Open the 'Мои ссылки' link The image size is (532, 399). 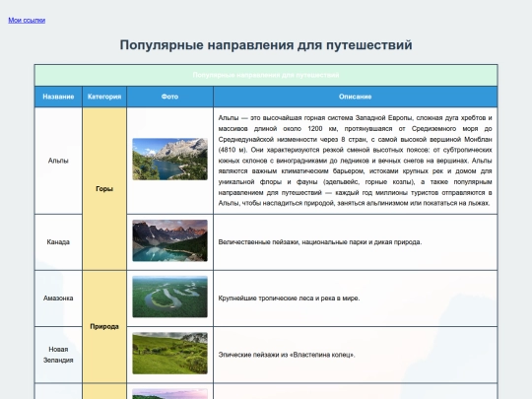pos(27,21)
